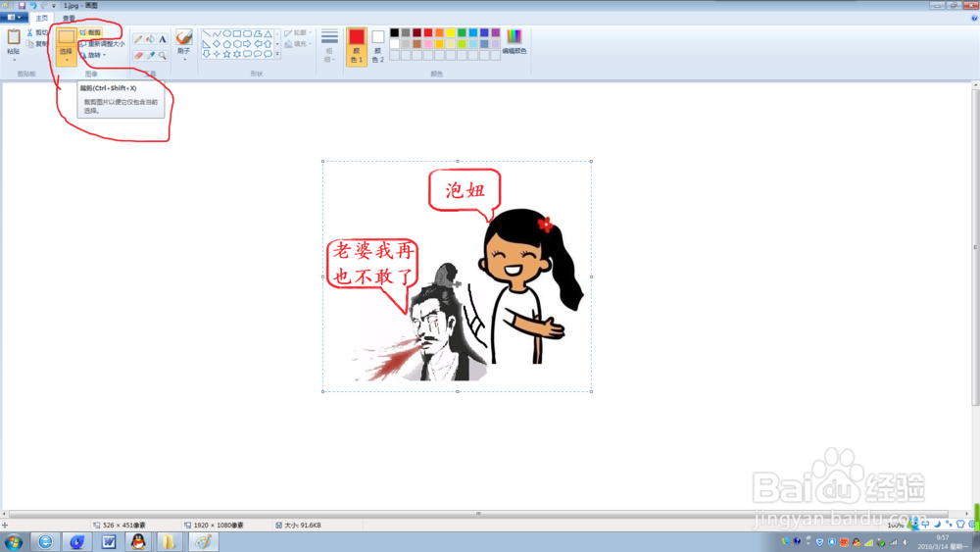Pick the purple color swatch
The height and width of the screenshot is (552, 980).
(496, 32)
